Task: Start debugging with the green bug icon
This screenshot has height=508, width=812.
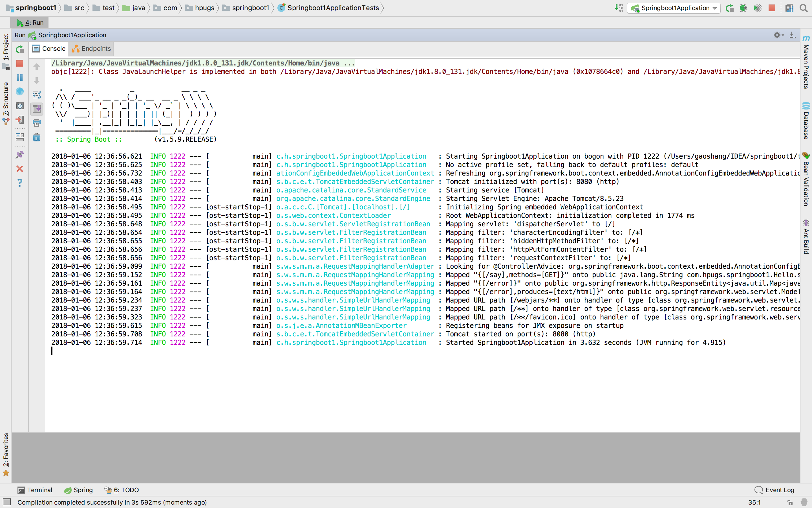Action: coord(743,8)
